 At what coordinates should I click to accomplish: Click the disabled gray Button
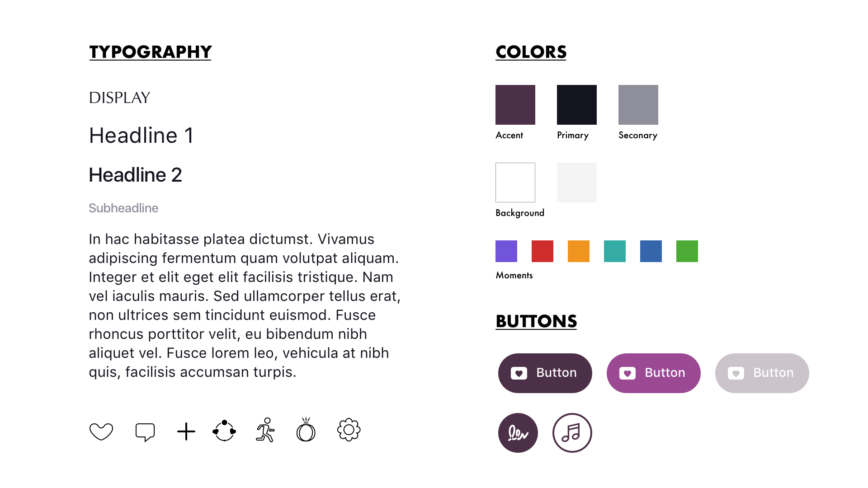[762, 373]
